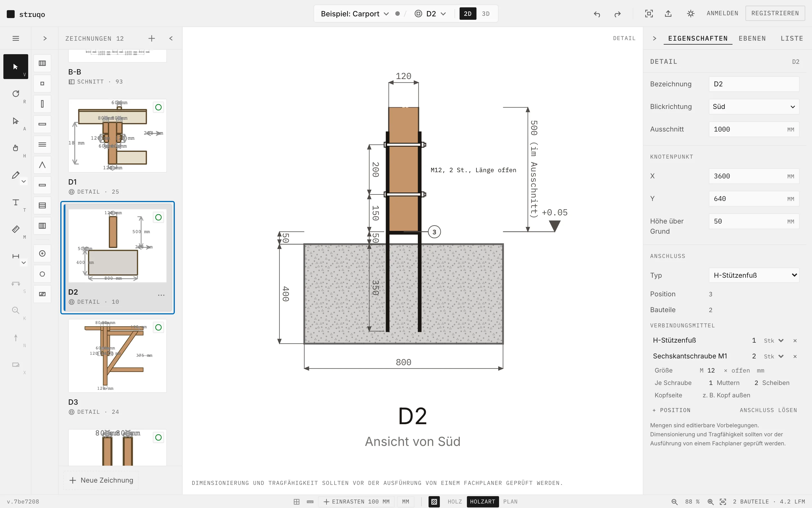812x508 pixels.
Task: Click the export share icon
Action: coord(668,14)
